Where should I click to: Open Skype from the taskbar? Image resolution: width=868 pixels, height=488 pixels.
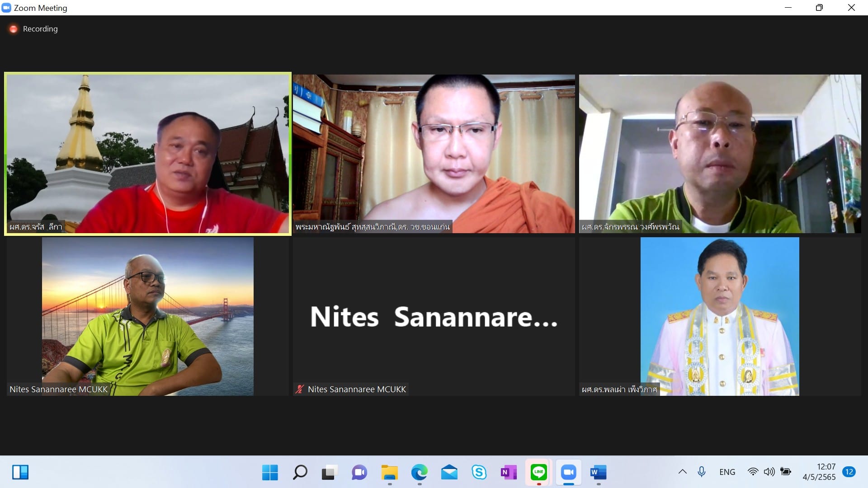(479, 472)
